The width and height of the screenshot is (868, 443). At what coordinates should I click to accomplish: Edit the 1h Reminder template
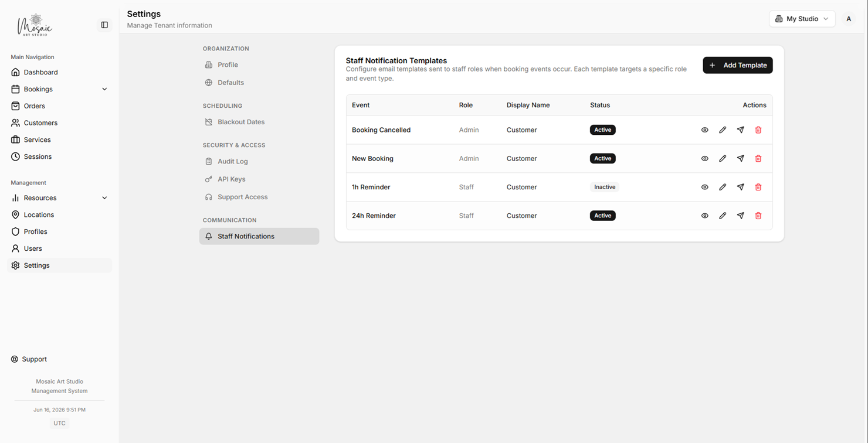723,188
